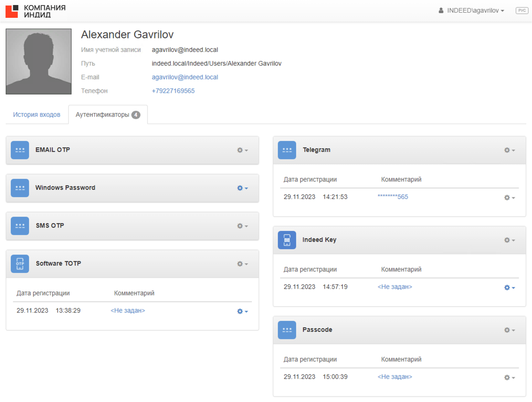The height and width of the screenshot is (402, 532).
Task: Click the Indeed company logo icon
Action: (x=12, y=11)
